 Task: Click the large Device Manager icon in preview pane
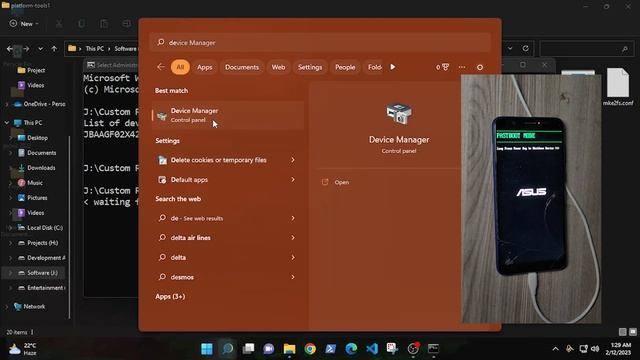[399, 114]
